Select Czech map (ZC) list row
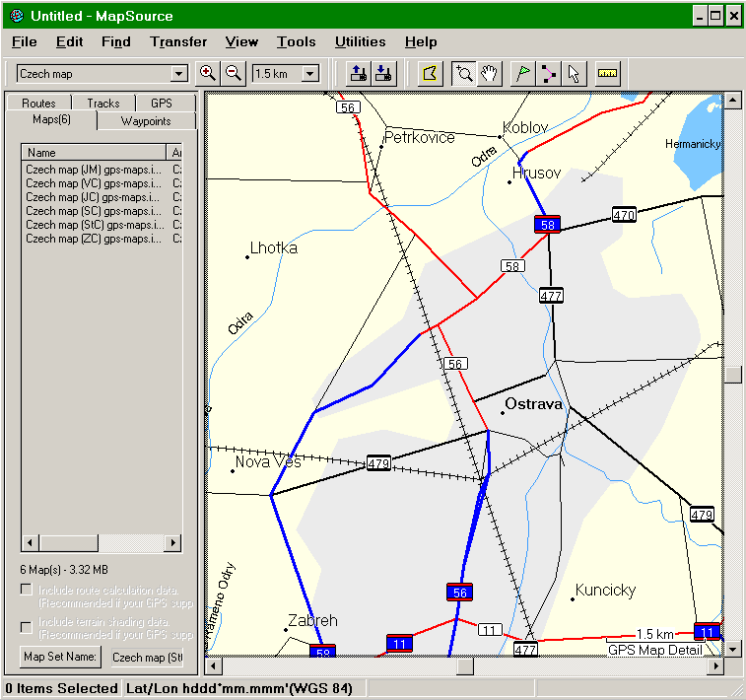Viewport: 746px width, 700px height. coord(102,239)
